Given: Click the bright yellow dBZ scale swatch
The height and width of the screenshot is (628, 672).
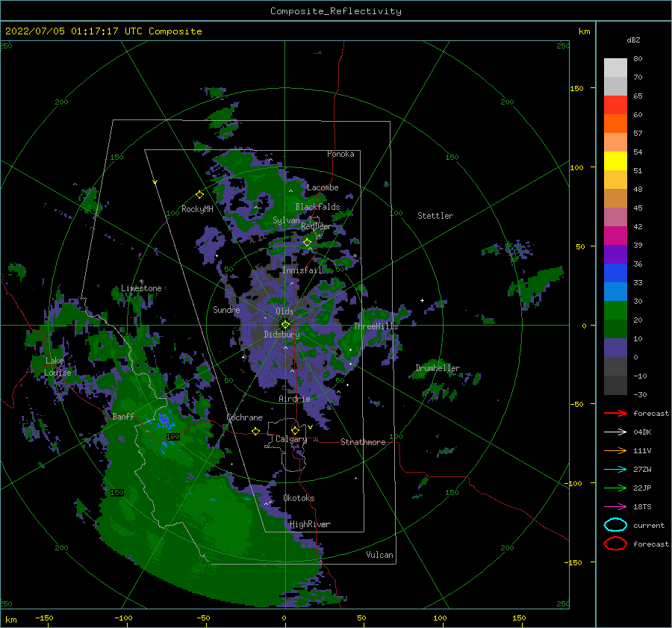Looking at the screenshot, I should 615,161.
